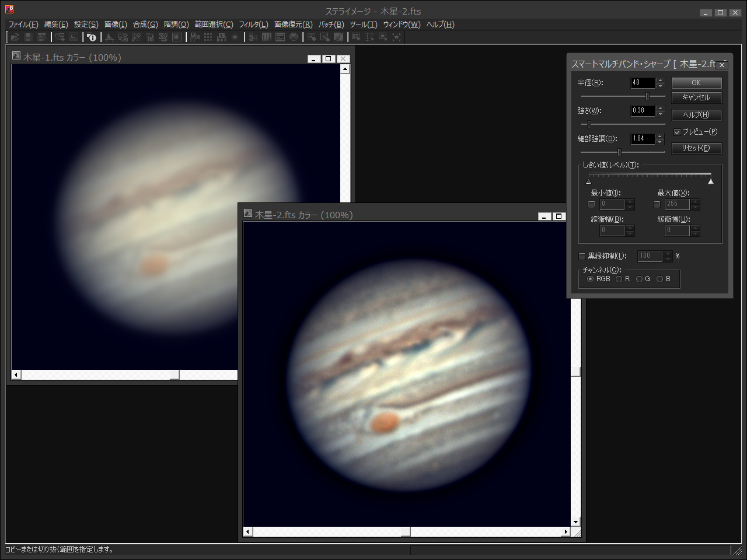Screen dimensions: 747x560
Task: Open the フィルタ(L) menu
Action: tap(253, 24)
